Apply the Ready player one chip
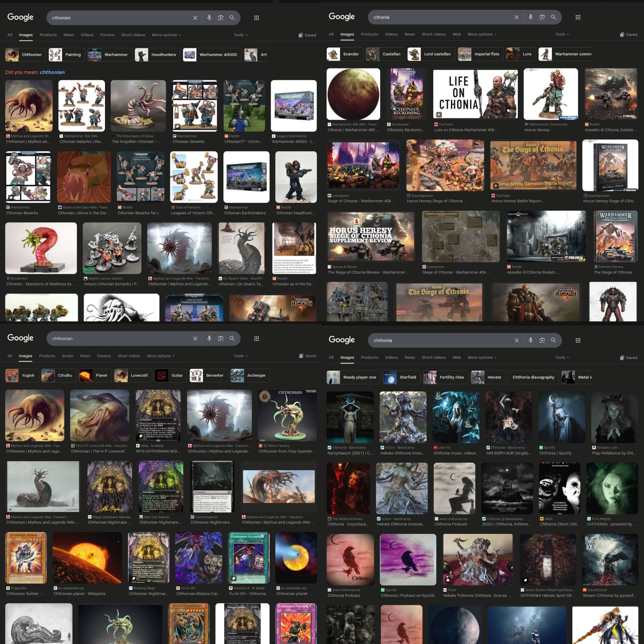644x644 pixels. pyautogui.click(x=353, y=377)
